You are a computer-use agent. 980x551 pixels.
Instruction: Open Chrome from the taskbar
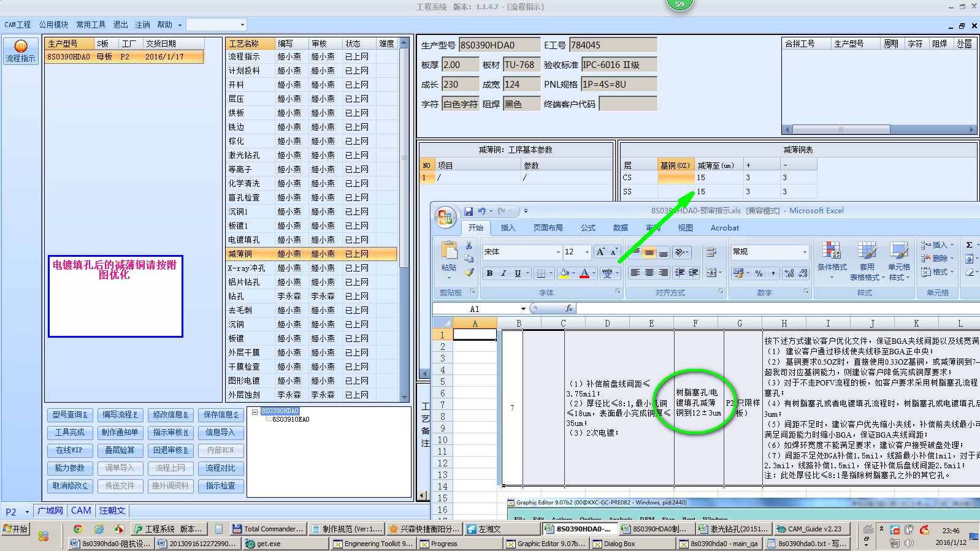pos(77,529)
